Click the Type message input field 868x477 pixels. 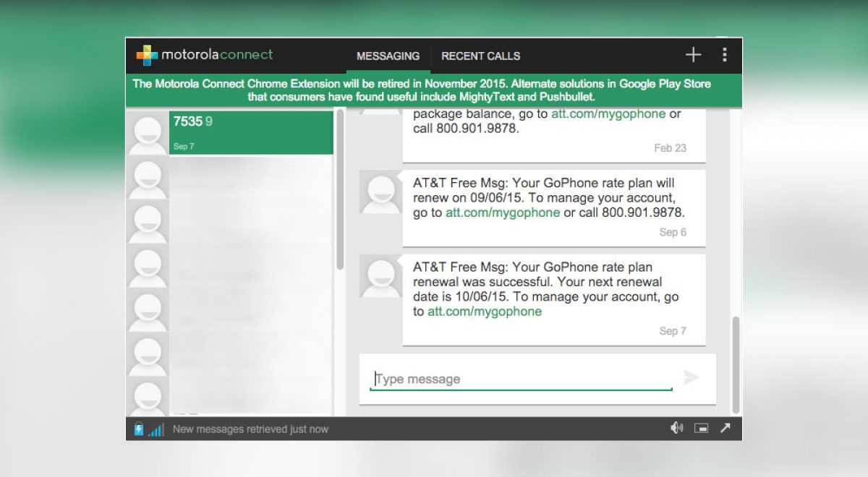pyautogui.click(x=521, y=379)
